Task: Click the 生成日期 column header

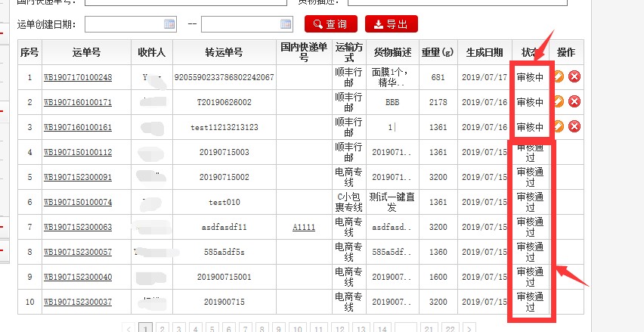Action: [x=485, y=52]
